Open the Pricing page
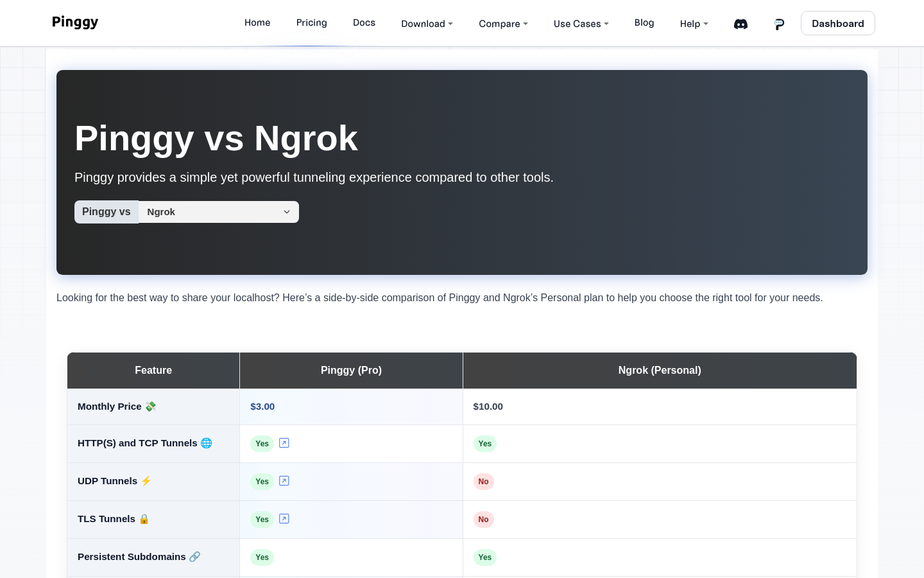 click(x=312, y=22)
